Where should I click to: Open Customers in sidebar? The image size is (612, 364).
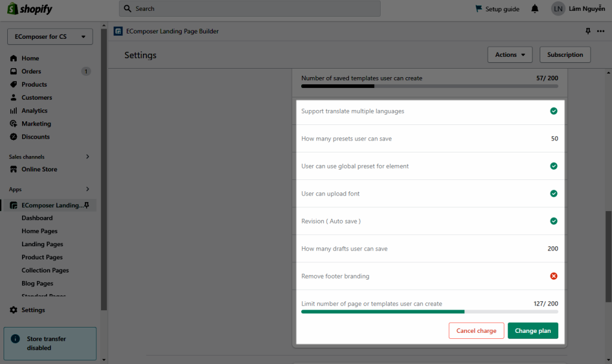coord(36,97)
